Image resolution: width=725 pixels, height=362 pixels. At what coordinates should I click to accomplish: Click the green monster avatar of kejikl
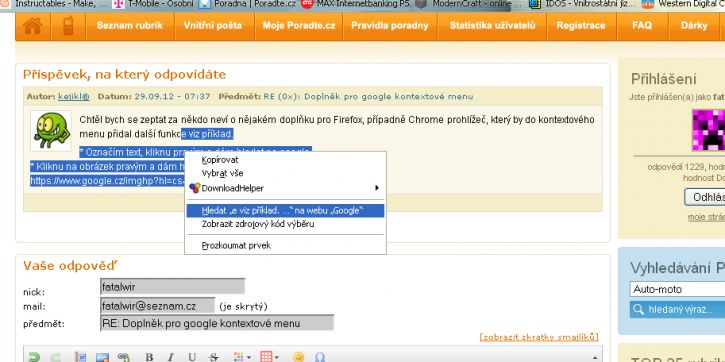pyautogui.click(x=51, y=131)
